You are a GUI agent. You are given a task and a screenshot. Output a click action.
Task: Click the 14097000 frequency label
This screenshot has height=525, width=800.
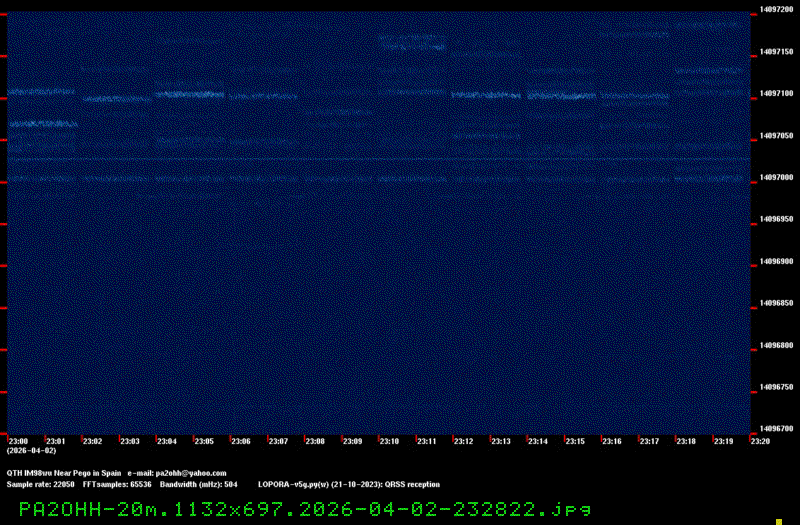point(777,178)
